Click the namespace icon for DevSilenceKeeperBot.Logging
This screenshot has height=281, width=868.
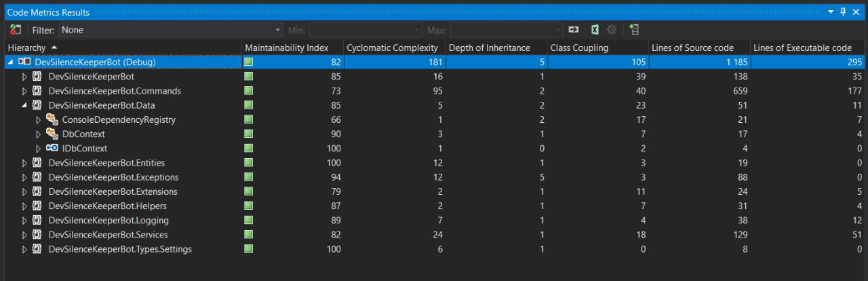point(37,221)
